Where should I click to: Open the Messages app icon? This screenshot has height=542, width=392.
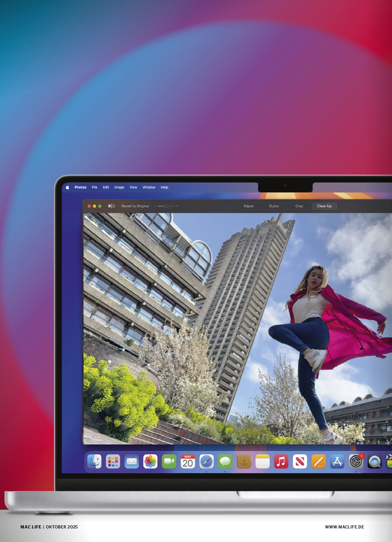click(225, 461)
